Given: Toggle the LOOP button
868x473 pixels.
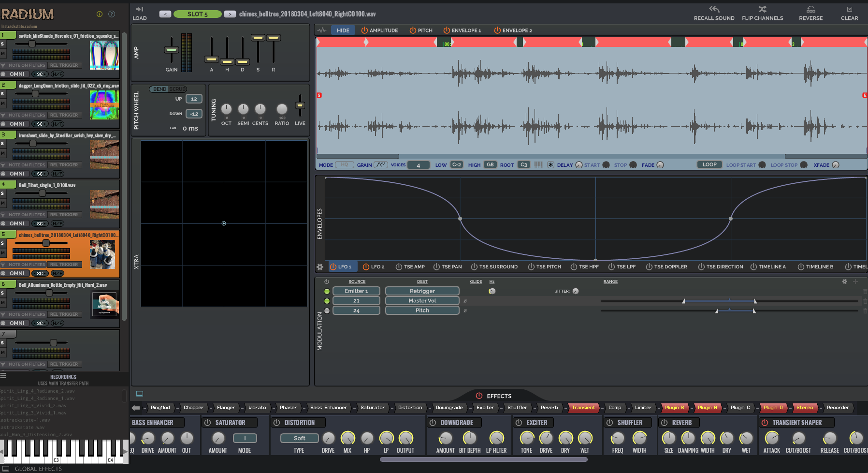Looking at the screenshot, I should (709, 165).
